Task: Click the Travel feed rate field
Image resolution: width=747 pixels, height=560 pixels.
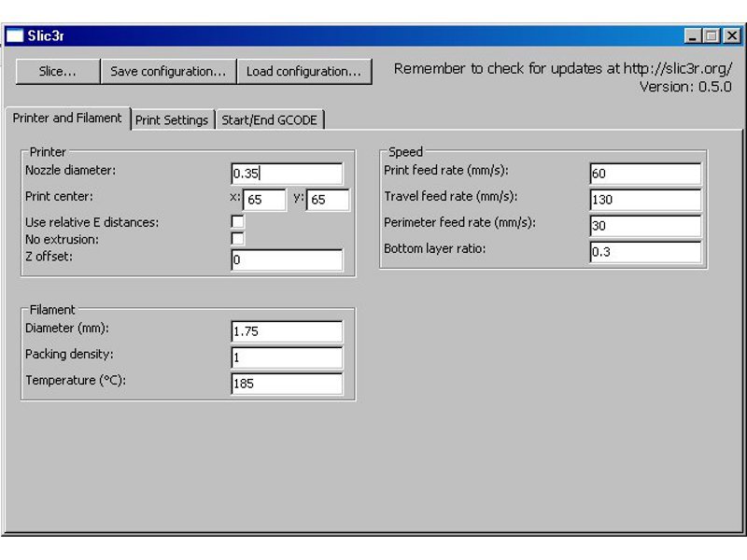Action: coord(645,200)
